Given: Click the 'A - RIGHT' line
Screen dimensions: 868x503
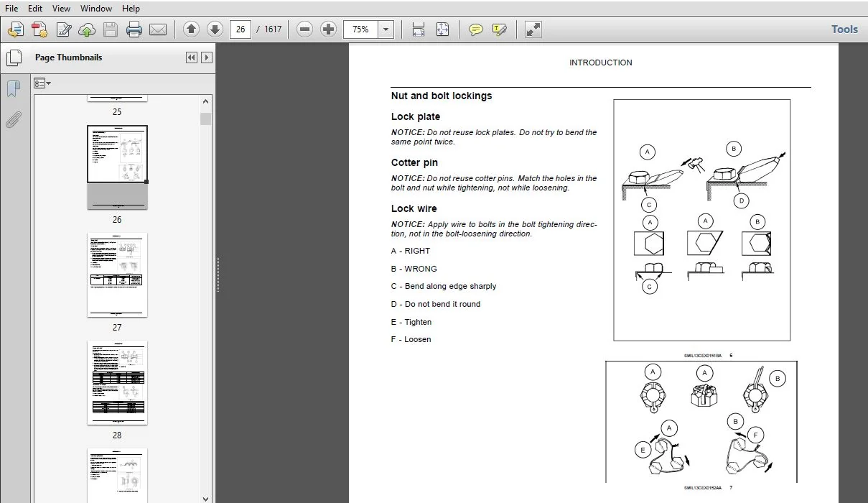Looking at the screenshot, I should coord(411,251).
